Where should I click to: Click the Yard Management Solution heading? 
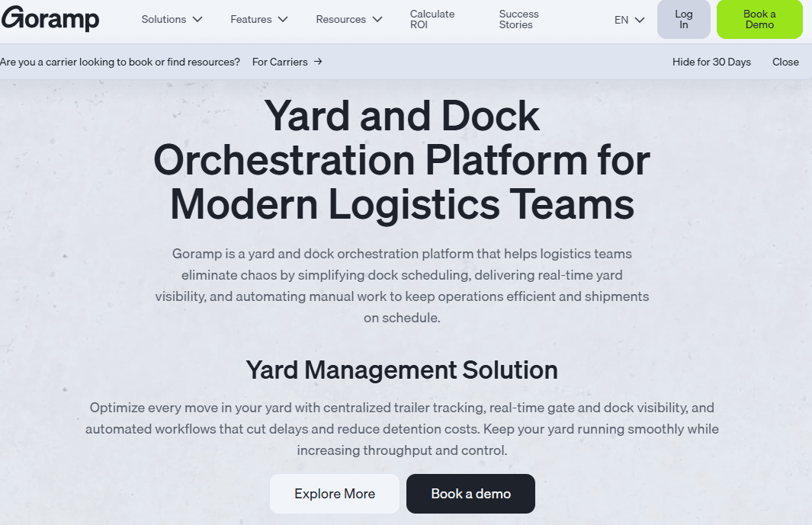[x=402, y=370]
